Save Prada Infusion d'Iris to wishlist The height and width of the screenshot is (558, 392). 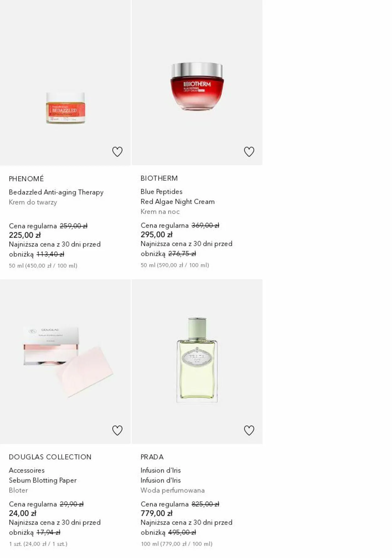[249, 430]
